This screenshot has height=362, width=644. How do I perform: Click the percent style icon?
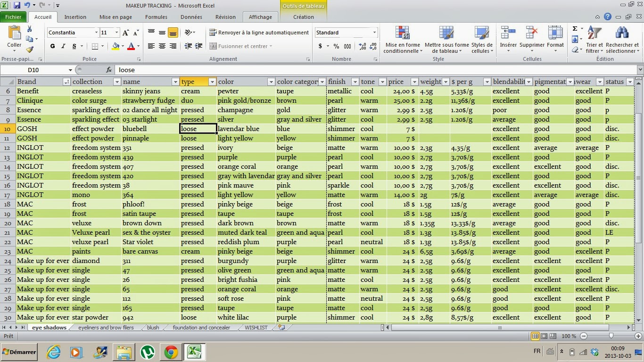(336, 46)
